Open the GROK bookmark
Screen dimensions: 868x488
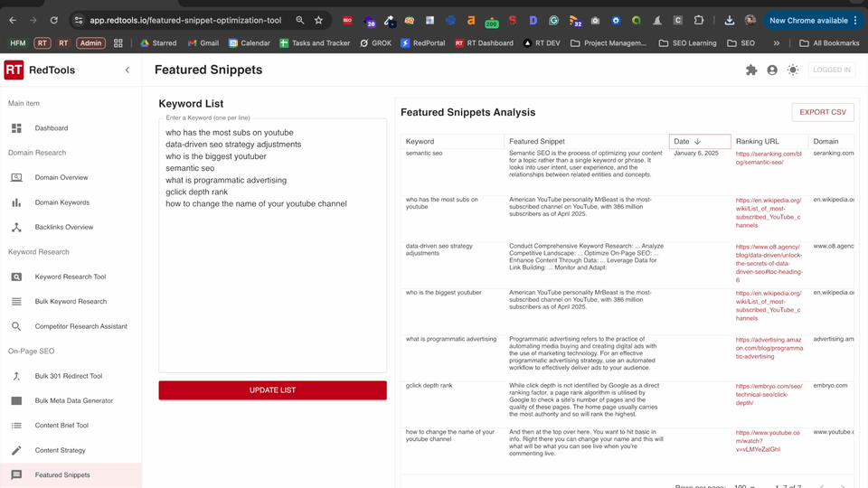pyautogui.click(x=375, y=43)
